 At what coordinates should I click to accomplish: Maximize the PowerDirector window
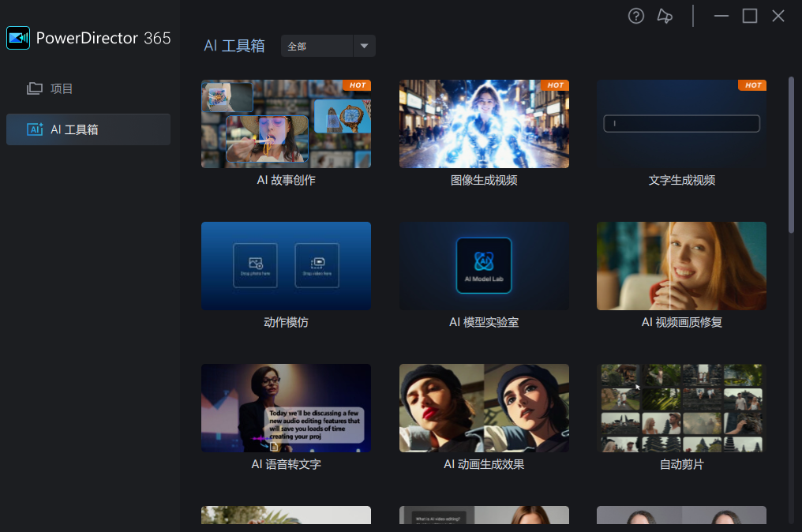point(750,17)
